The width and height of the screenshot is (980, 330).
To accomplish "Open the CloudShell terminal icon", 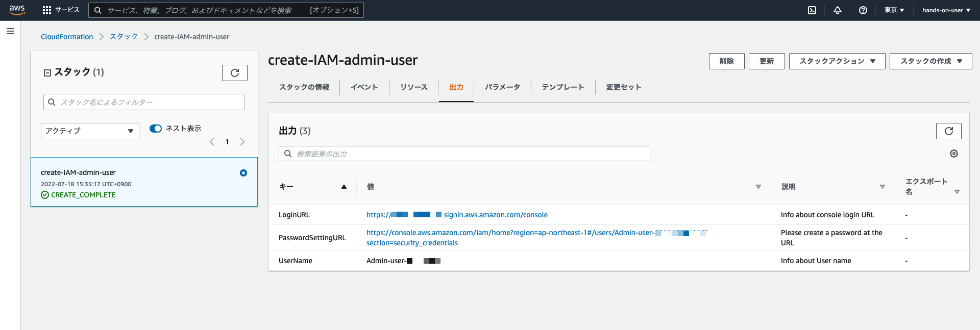I will (x=812, y=10).
